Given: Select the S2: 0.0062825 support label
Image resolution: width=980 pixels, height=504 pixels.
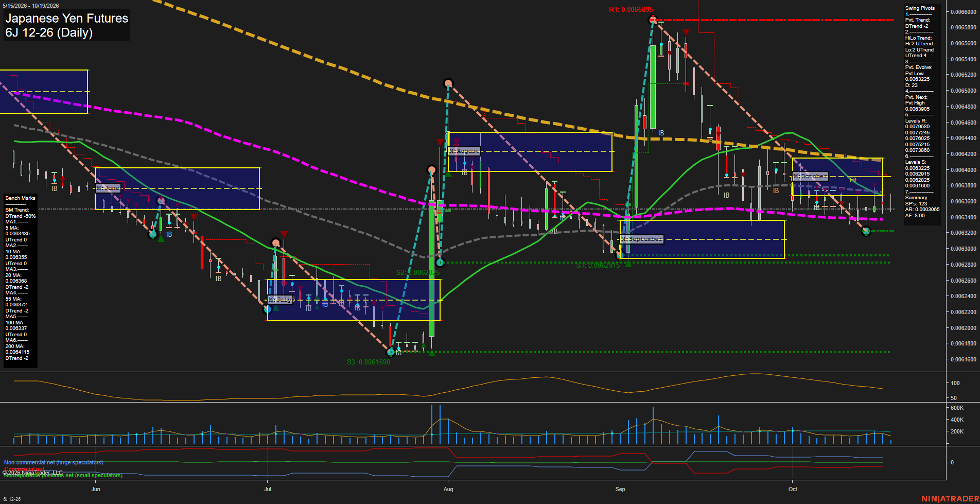Looking at the screenshot, I should coord(418,272).
